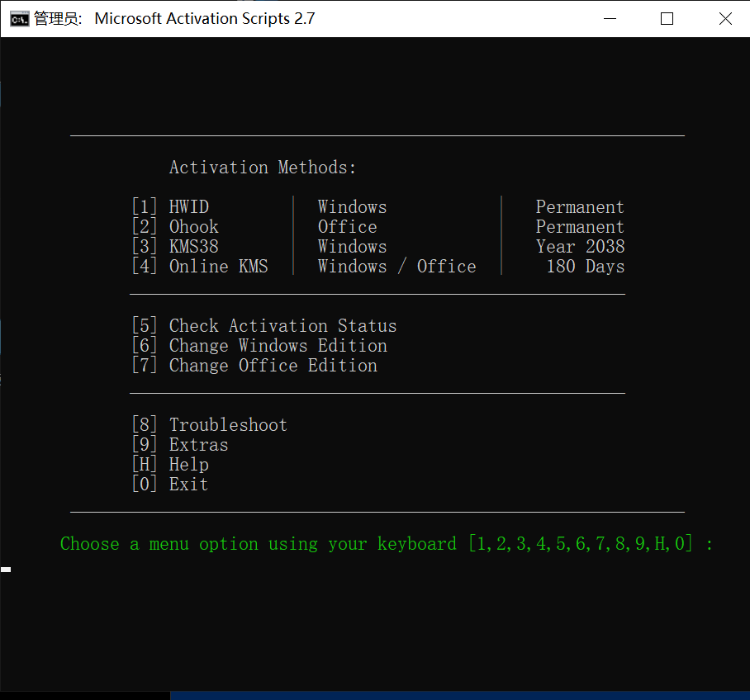This screenshot has width=750, height=700.
Task: Open the [8] Troubleshoot option
Action: point(228,424)
